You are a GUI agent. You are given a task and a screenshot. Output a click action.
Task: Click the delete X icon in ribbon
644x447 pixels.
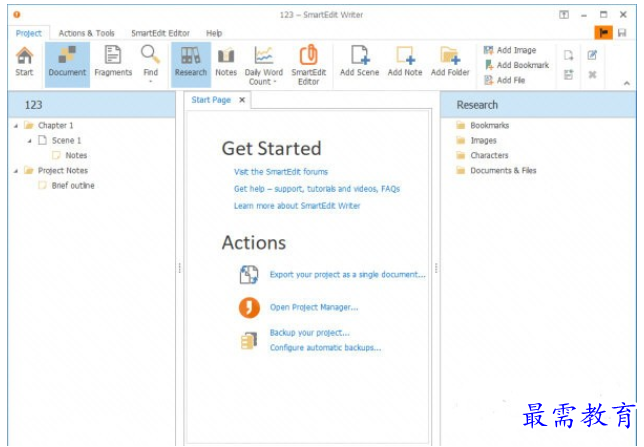(592, 75)
